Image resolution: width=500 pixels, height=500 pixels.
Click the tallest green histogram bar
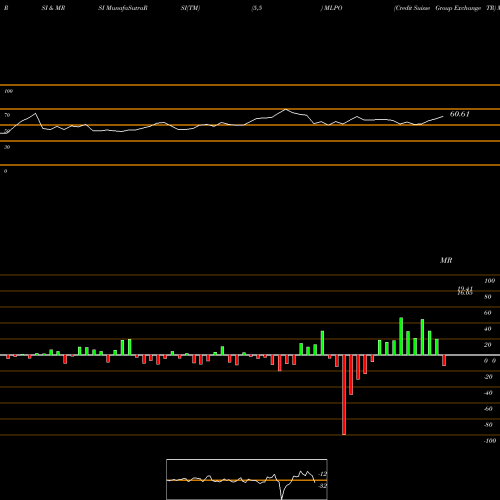coord(401,336)
